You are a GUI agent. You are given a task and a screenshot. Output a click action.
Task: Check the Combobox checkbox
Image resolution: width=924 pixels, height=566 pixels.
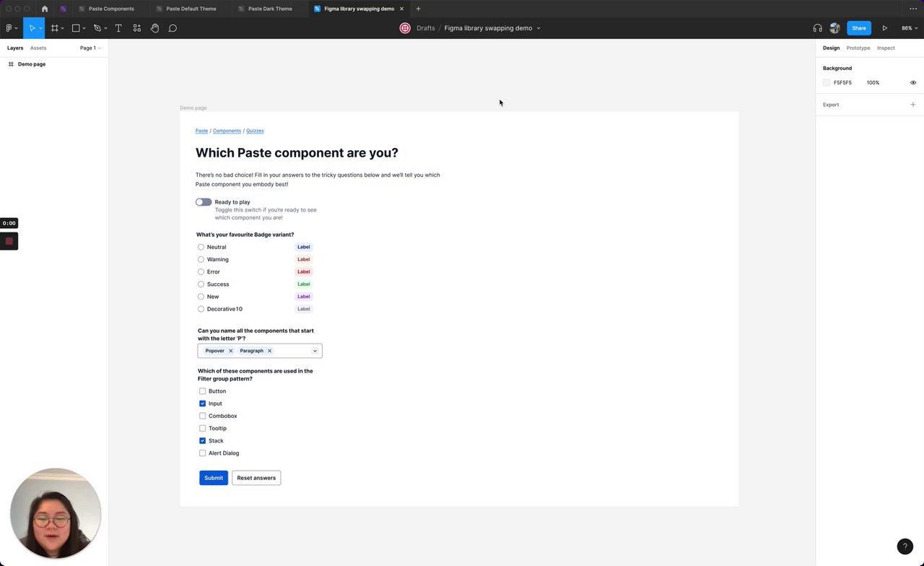(x=202, y=416)
